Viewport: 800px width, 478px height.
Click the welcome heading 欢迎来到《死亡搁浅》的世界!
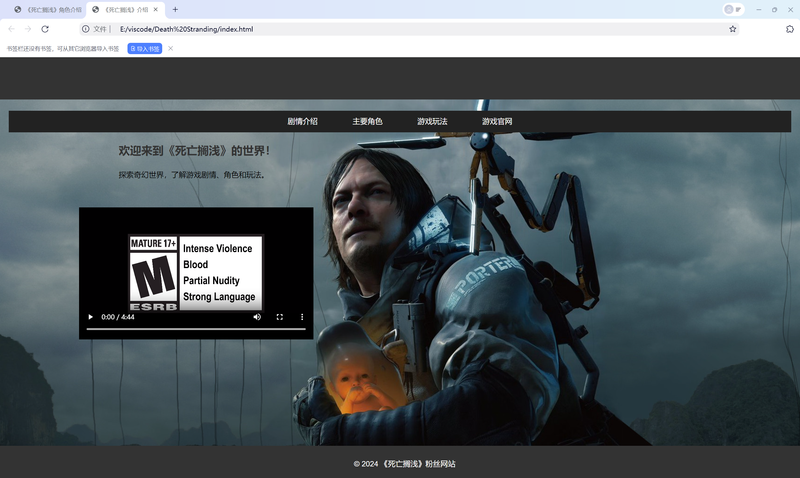[194, 150]
